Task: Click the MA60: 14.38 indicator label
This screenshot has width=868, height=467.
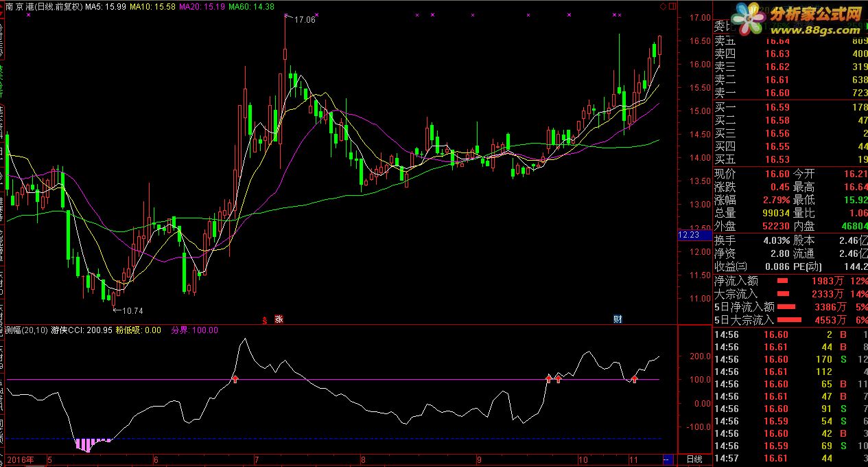Action: coord(252,6)
